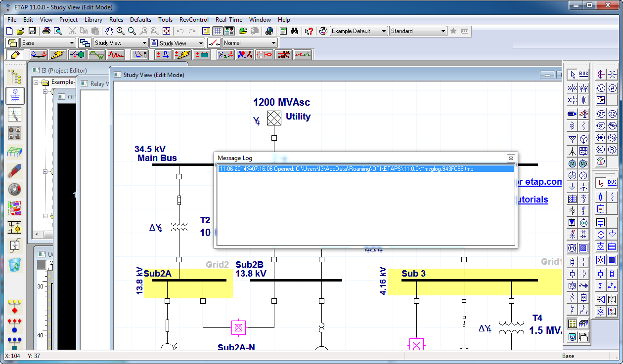Toggle the theme text box icon

[206, 31]
